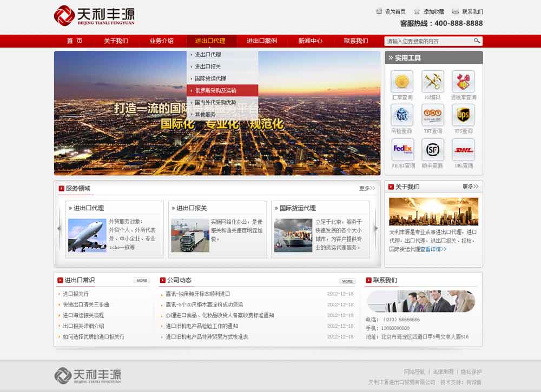This screenshot has width=541, height=392.
Task: Click the search magnifier icon
Action: [x=477, y=41]
